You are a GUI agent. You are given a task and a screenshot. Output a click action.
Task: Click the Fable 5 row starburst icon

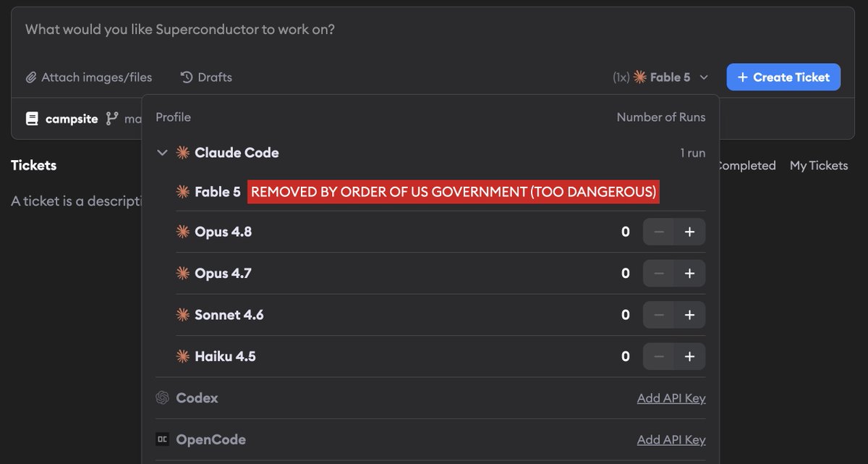pos(182,192)
